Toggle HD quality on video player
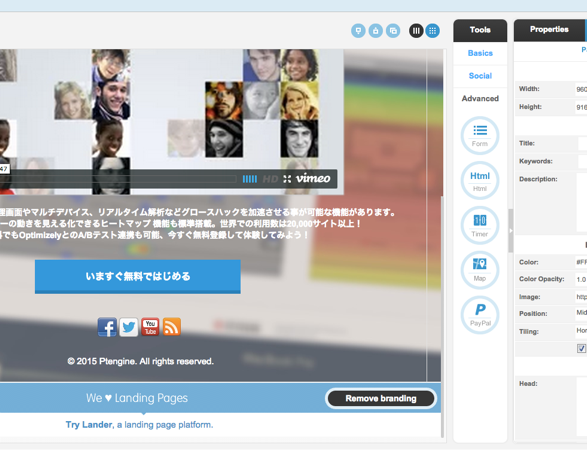Screen dimensions: 587x450 tap(270, 179)
